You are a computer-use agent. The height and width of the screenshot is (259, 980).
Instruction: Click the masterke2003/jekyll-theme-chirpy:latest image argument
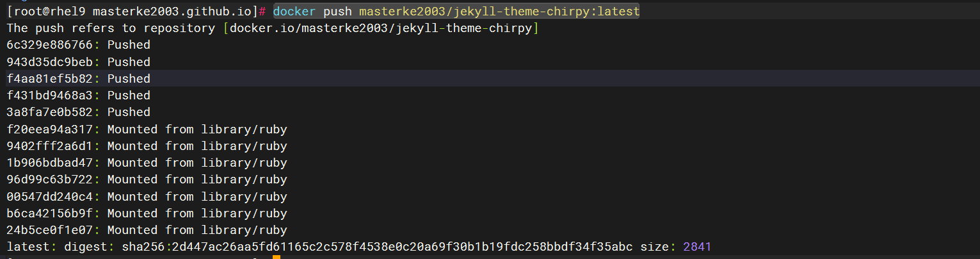499,12
